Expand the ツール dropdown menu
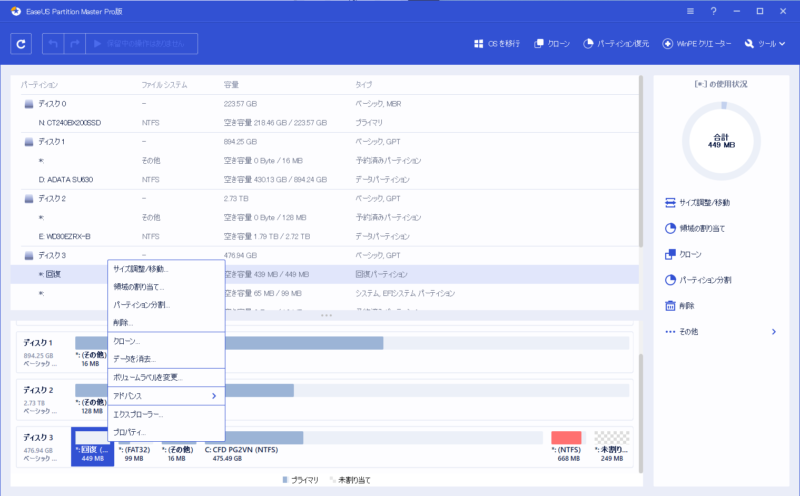Image resolution: width=800 pixels, height=496 pixels. tap(764, 44)
